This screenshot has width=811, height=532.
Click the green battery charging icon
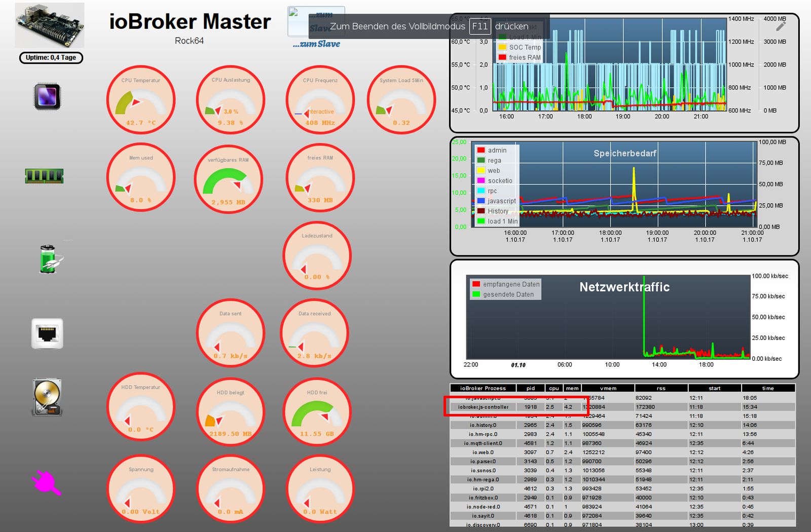click(50, 259)
